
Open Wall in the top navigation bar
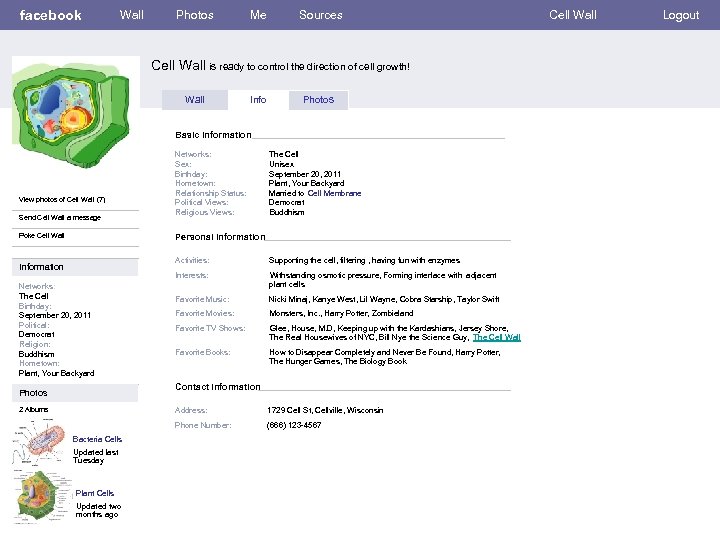click(x=132, y=15)
